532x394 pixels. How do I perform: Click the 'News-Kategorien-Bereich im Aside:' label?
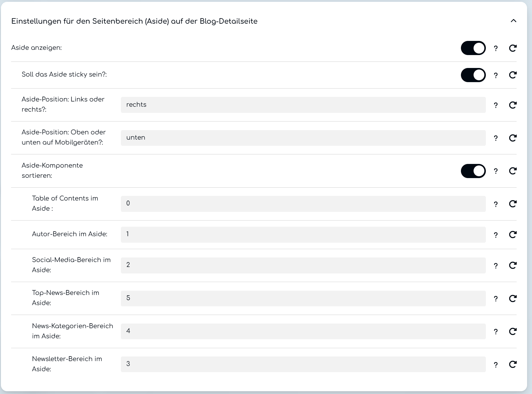pos(72,331)
